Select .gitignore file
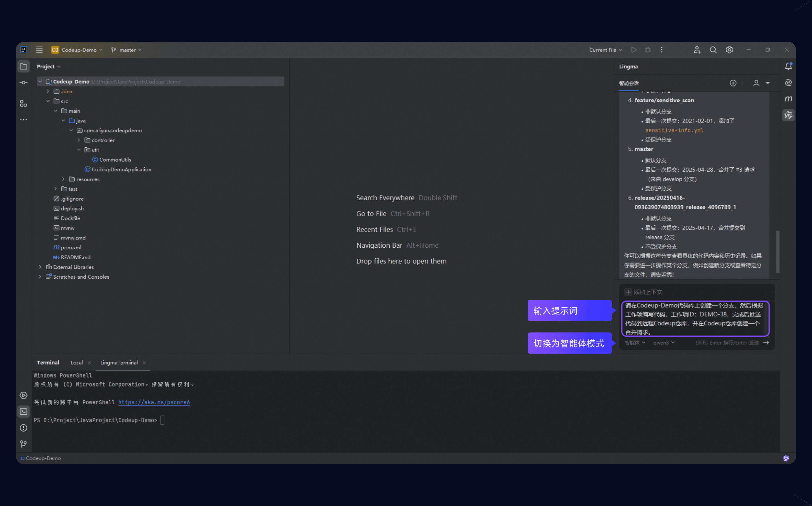 [x=69, y=199]
